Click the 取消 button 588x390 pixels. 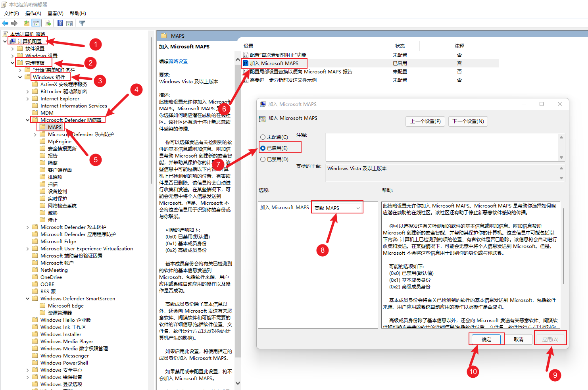[x=519, y=339]
